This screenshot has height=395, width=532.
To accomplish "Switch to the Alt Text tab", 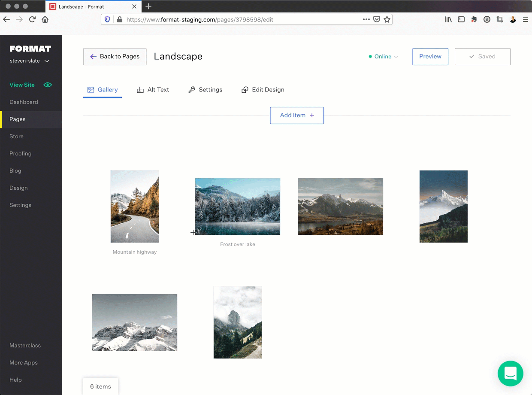I will pos(153,90).
